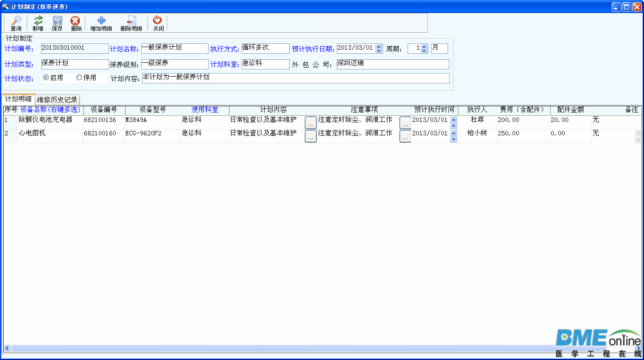Open the 计划内容 ellipsis button for 心电图机
Image resolution: width=644 pixels, height=360 pixels.
[x=311, y=136]
